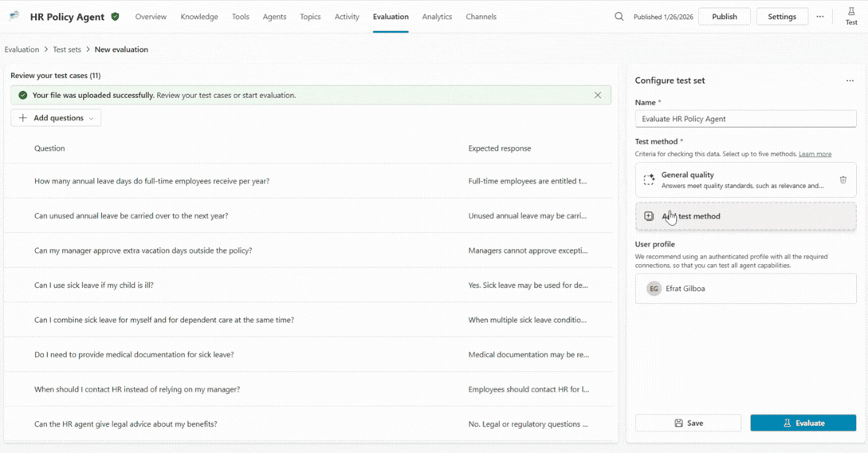Click the green verified shield badge

click(x=115, y=17)
